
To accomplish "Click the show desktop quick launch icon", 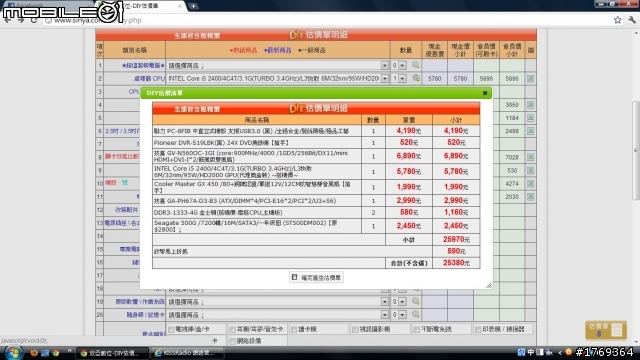I will pos(44,353).
